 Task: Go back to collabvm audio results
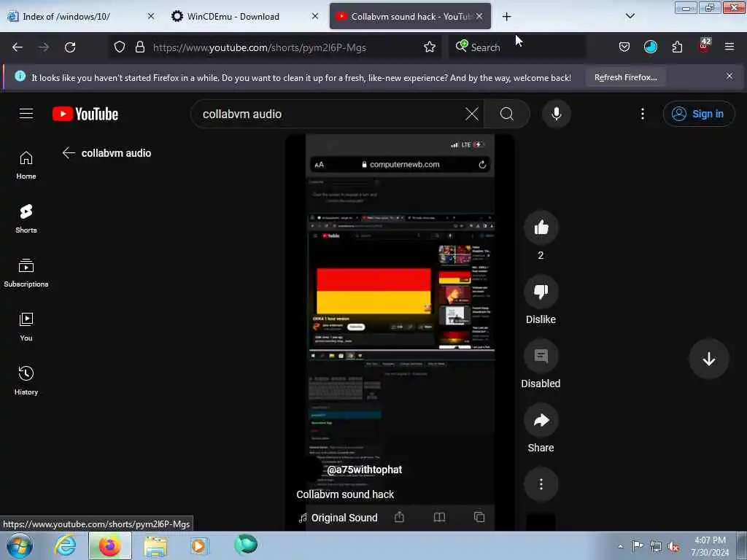point(69,153)
